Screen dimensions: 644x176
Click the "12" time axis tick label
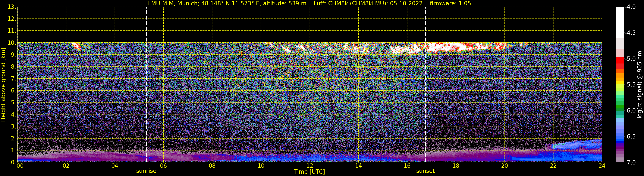310,166
